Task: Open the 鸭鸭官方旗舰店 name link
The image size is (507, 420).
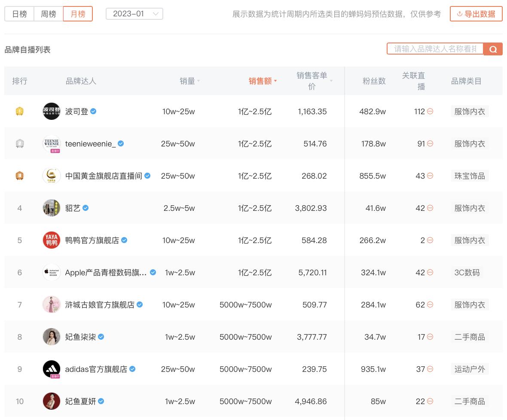Action: tap(92, 240)
